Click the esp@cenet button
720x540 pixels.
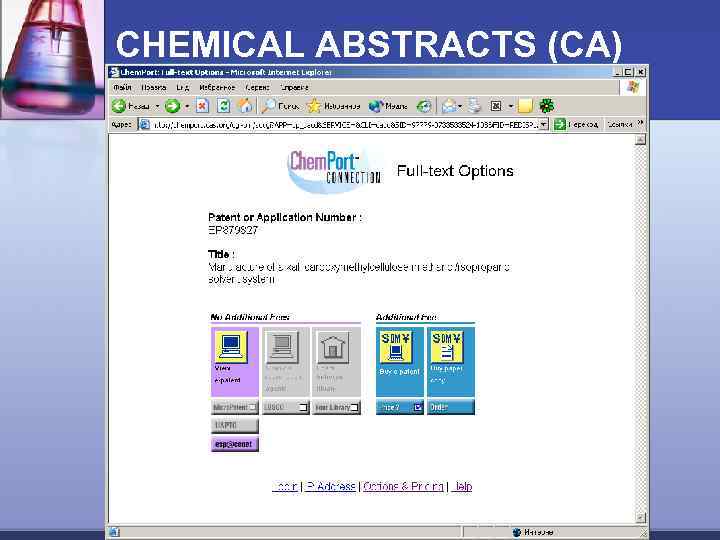[235, 444]
